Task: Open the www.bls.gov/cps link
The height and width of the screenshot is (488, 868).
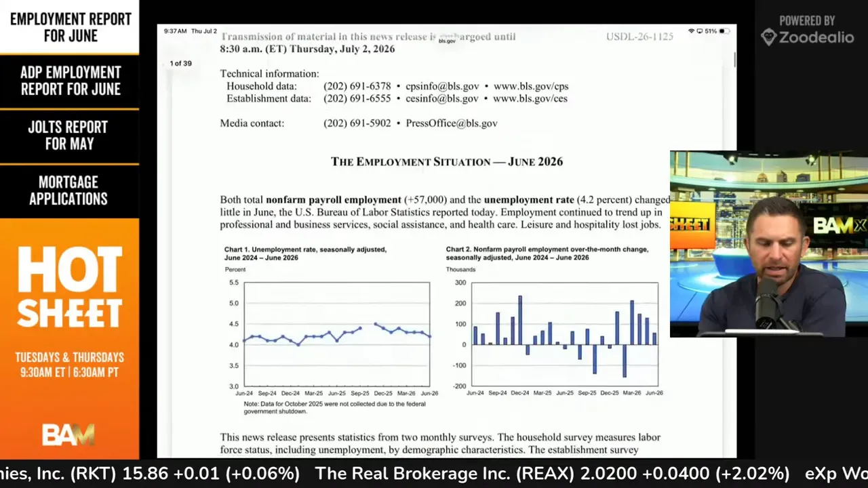Action: (531, 86)
